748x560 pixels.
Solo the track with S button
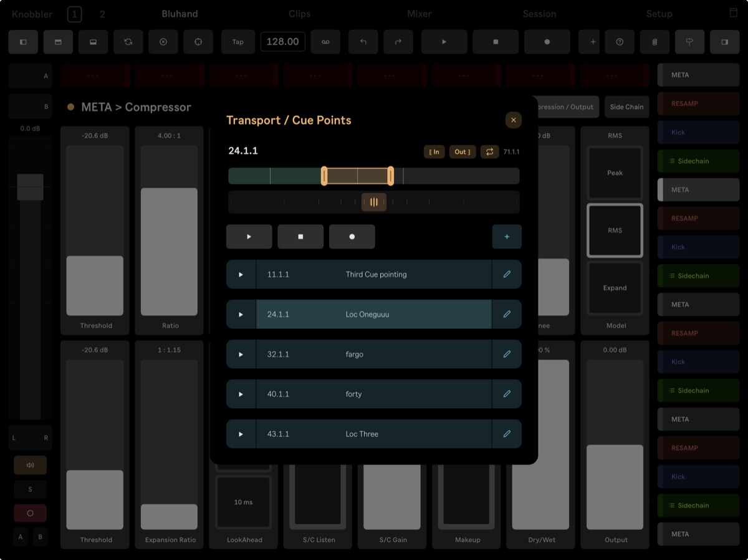[30, 489]
